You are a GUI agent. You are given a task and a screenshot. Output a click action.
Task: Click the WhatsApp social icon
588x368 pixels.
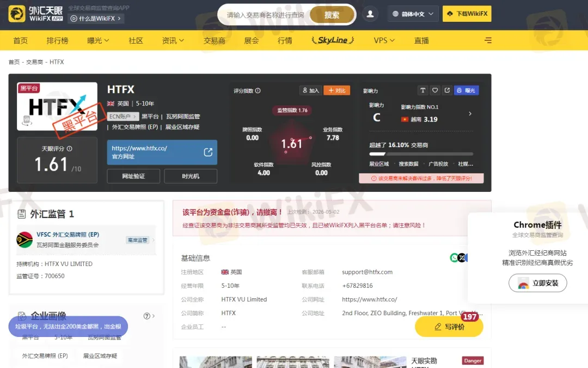(454, 257)
